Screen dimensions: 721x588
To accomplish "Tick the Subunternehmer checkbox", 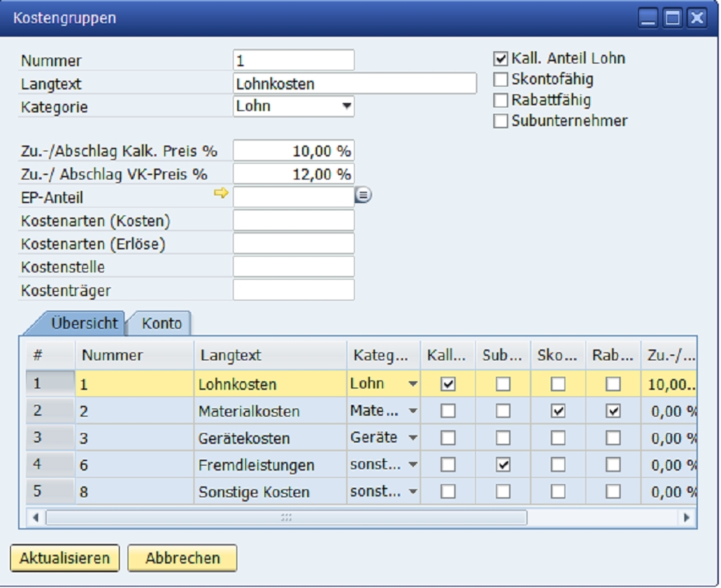I will coord(500,122).
